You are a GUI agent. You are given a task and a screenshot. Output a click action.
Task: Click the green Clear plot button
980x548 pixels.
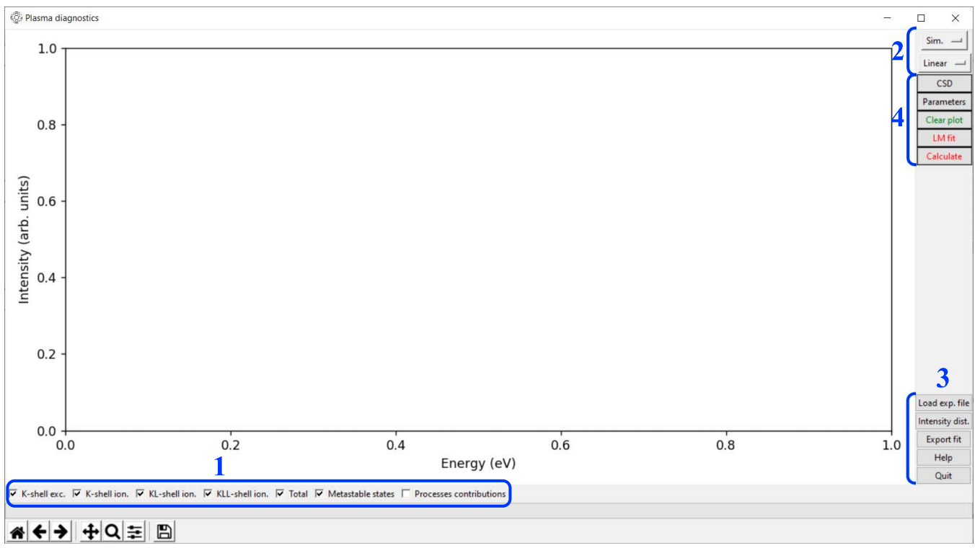943,120
